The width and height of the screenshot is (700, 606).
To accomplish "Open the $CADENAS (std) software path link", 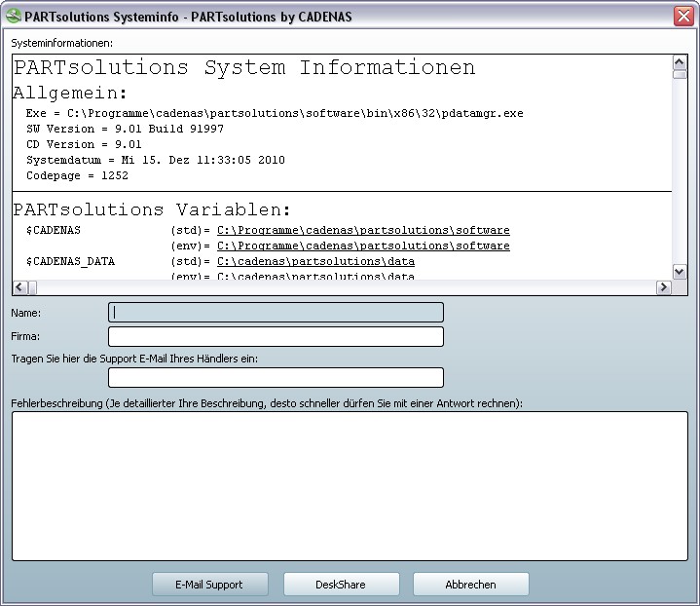I will tap(363, 230).
